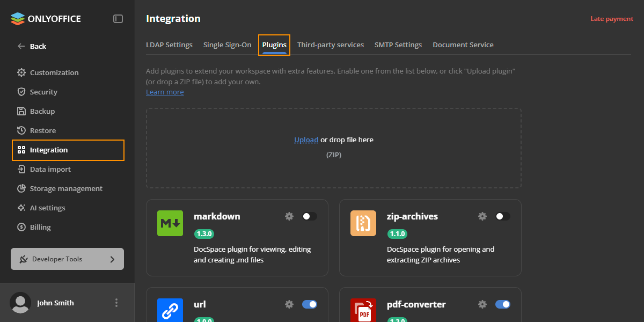Open markdown plugin settings gear
644x322 pixels.
pyautogui.click(x=289, y=216)
